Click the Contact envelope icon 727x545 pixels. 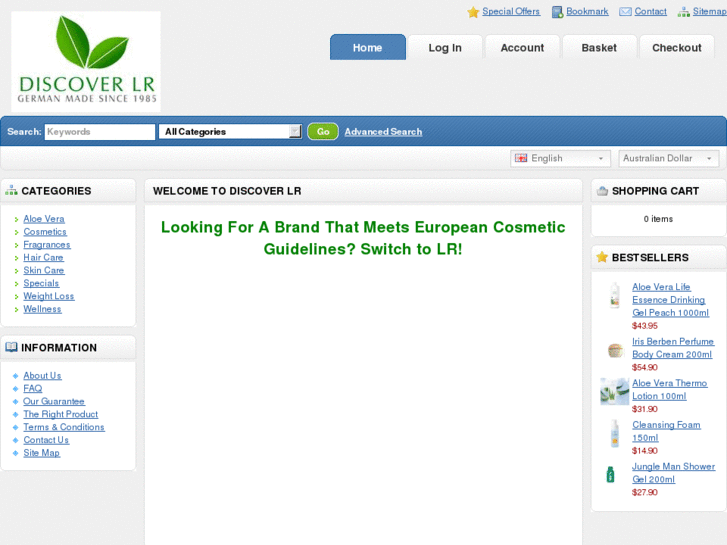tap(625, 12)
